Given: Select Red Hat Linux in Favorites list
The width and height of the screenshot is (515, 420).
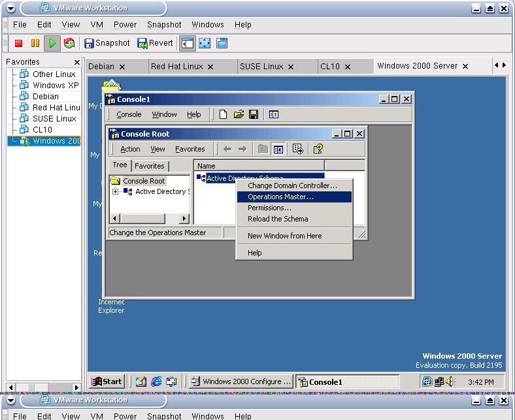Looking at the screenshot, I should pyautogui.click(x=56, y=107).
